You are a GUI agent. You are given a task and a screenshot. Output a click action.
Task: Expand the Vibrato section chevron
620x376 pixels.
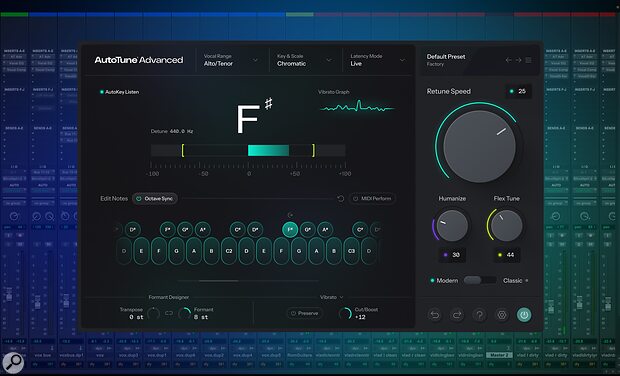point(342,297)
